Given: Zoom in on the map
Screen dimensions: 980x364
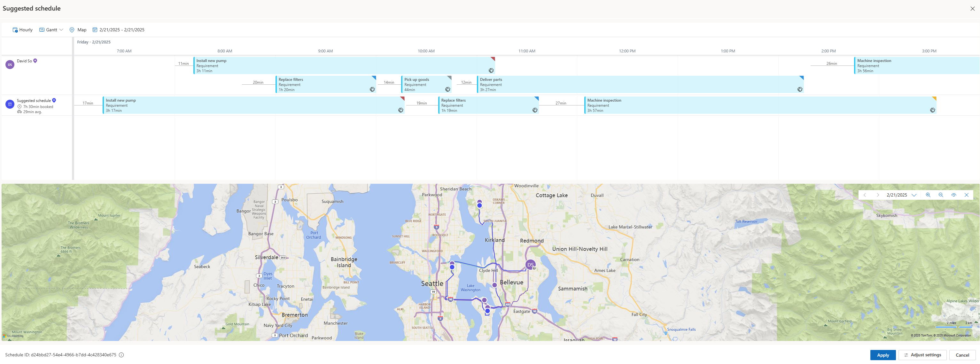Looking at the screenshot, I should [928, 195].
